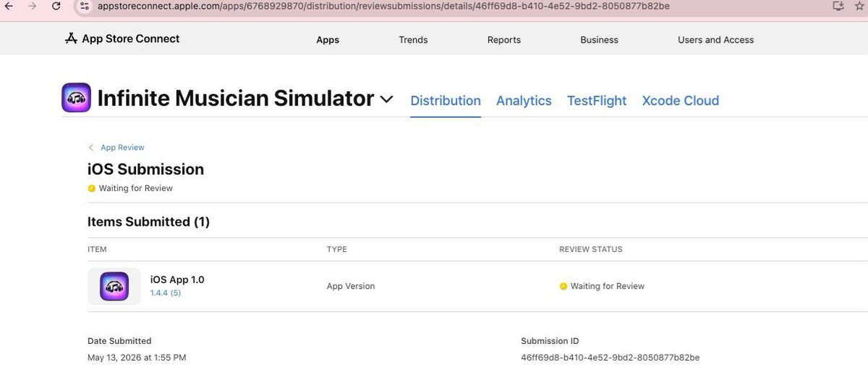Screen dimensions: 868x375
Task: Click the May 13, 2026 at 1:55 PM value
Action: [137, 358]
